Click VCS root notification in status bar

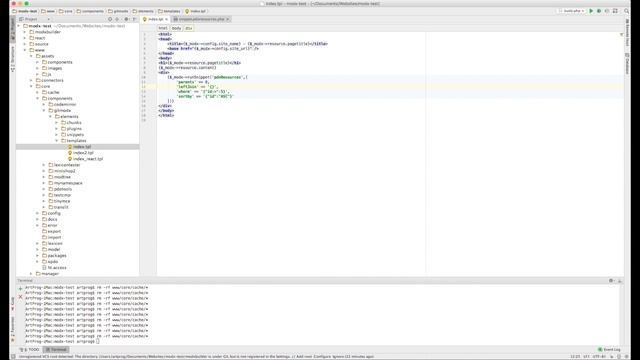click(x=196, y=356)
